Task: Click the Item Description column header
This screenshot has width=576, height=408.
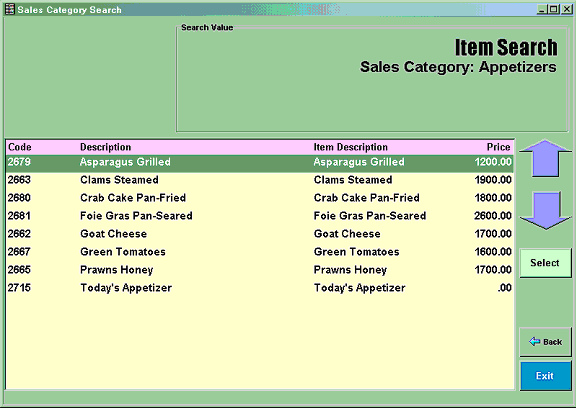Action: [x=350, y=147]
